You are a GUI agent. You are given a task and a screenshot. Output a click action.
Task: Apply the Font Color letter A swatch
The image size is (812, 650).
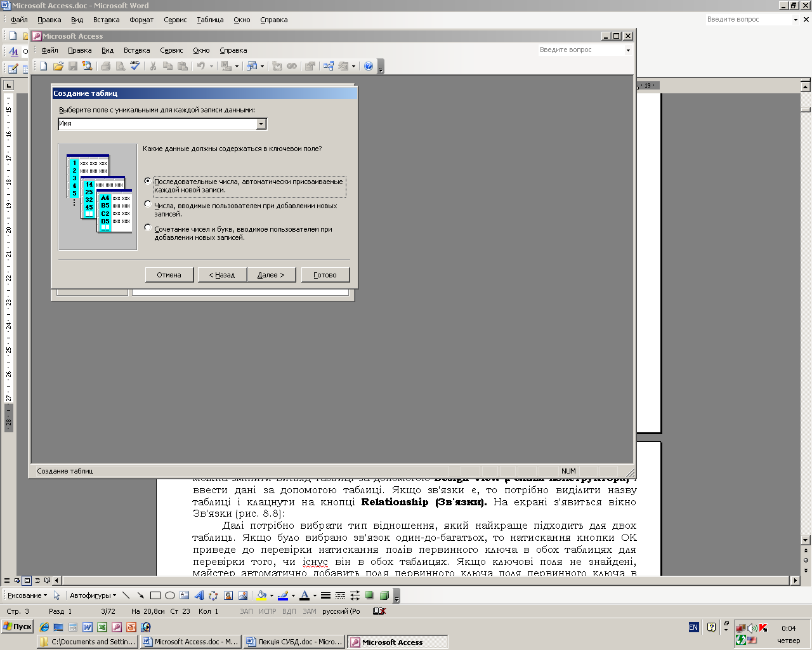[304, 595]
